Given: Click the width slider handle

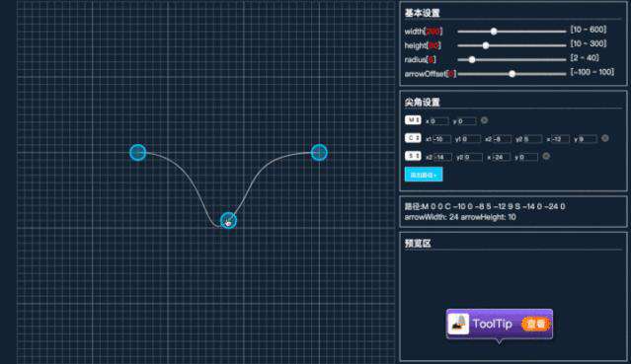Looking at the screenshot, I should pos(494,32).
